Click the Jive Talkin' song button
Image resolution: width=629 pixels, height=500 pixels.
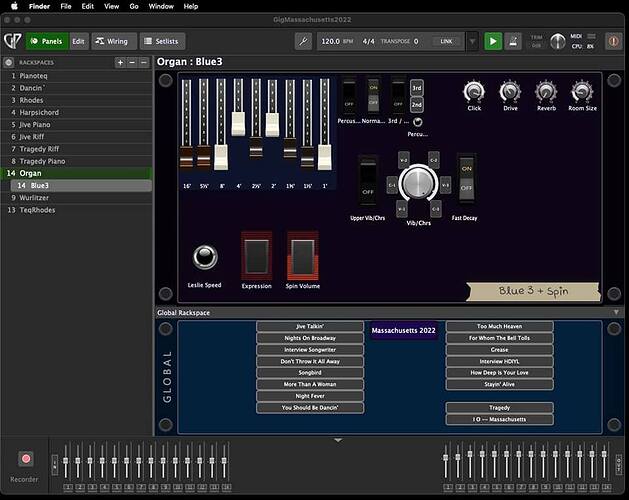click(310, 326)
